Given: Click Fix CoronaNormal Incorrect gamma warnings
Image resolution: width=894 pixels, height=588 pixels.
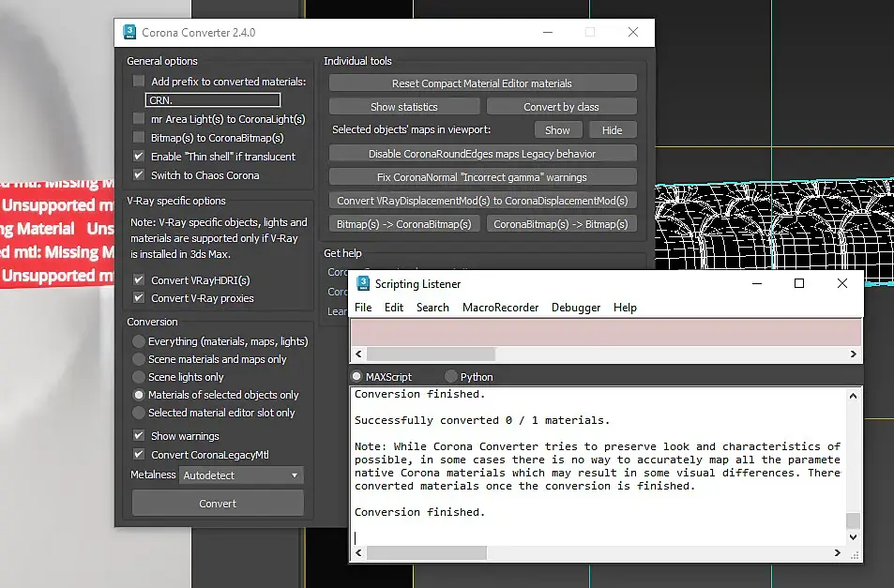Looking at the screenshot, I should (x=482, y=177).
